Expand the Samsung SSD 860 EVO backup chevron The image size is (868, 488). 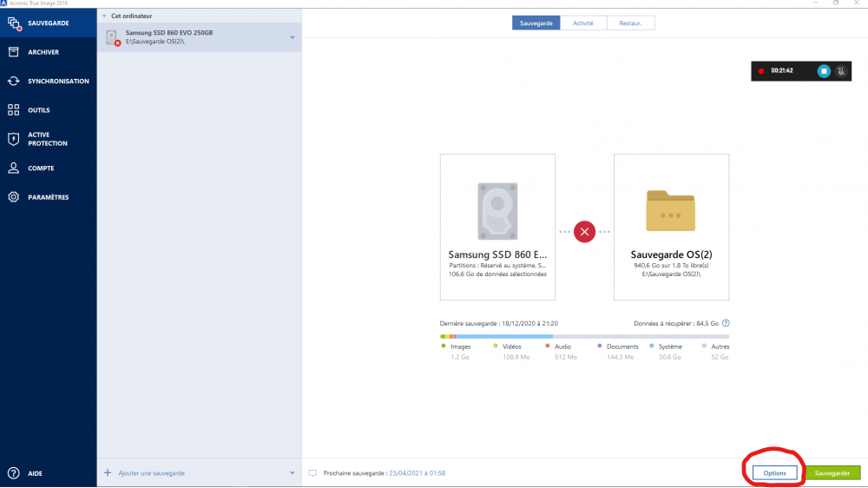[292, 37]
